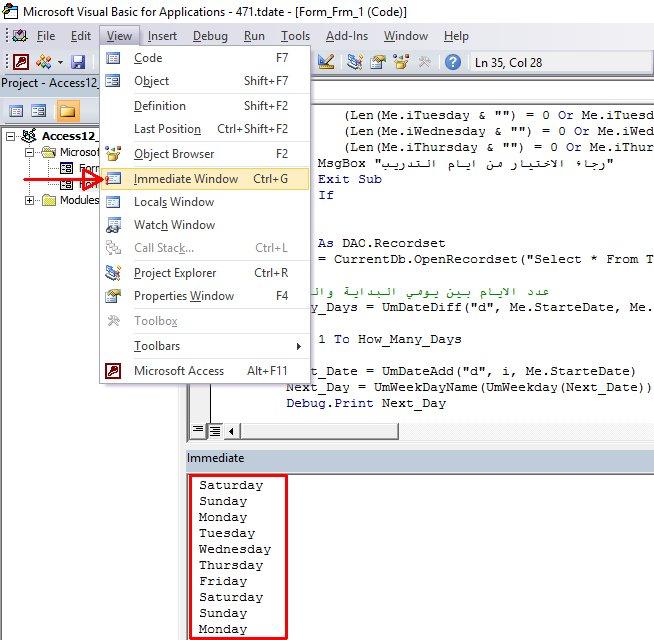
Task: Open the File menu
Action: 45,36
